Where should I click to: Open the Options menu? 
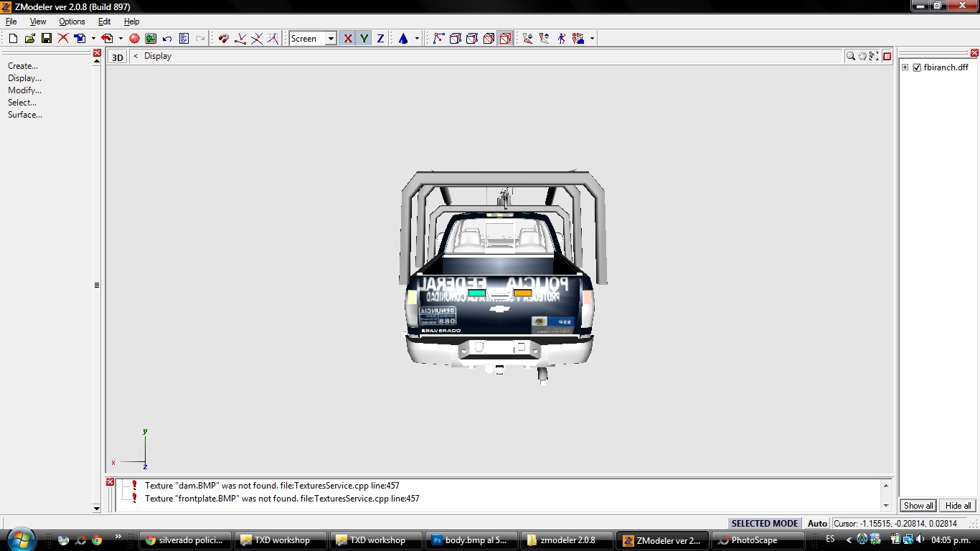click(x=72, y=22)
